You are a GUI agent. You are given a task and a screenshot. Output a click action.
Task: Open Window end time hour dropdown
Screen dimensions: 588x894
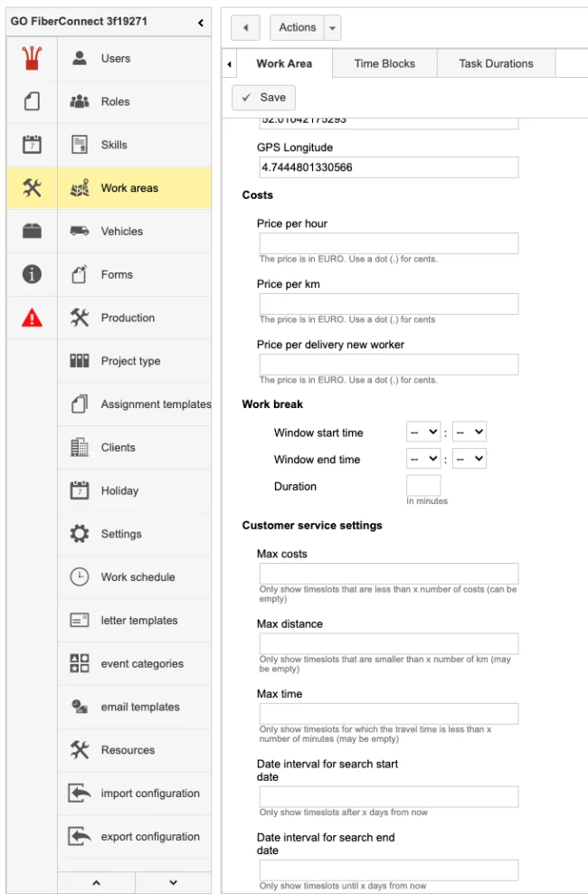click(x=423, y=459)
